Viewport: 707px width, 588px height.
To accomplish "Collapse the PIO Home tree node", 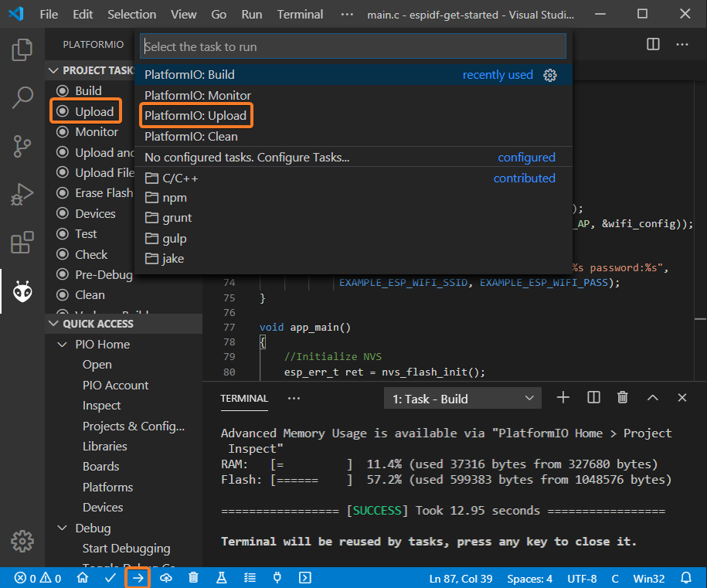I will coord(63,345).
